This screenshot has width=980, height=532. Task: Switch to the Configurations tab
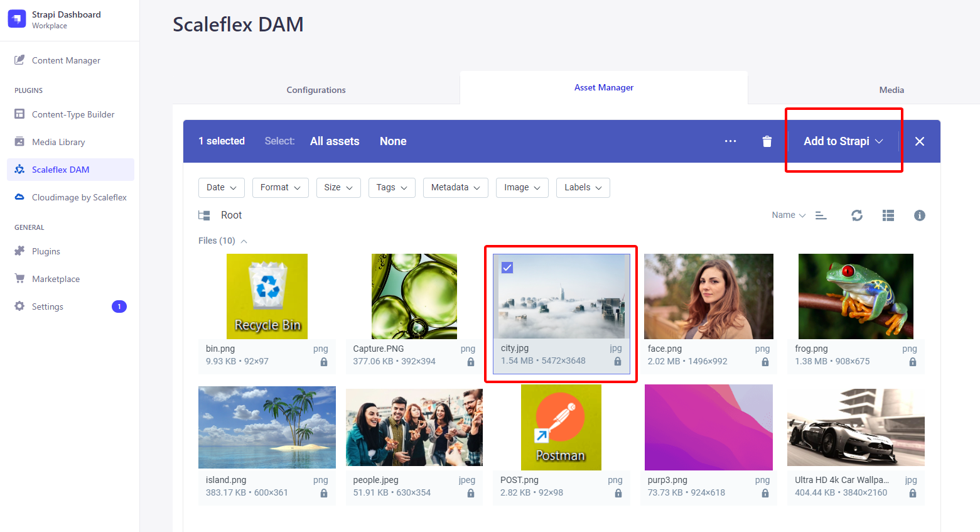pos(316,90)
